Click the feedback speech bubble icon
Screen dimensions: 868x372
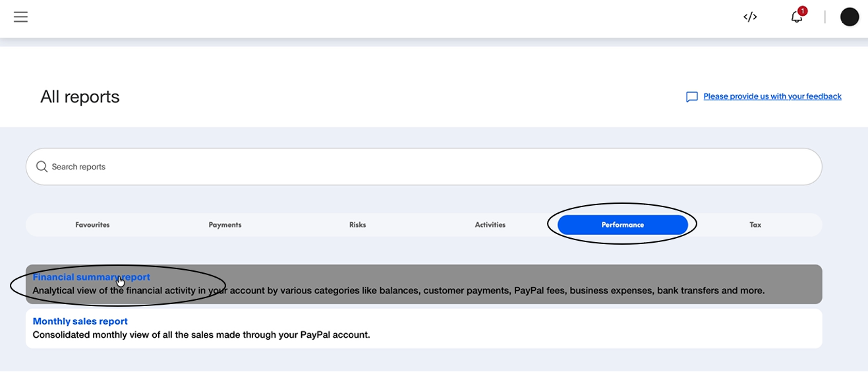[x=691, y=97]
